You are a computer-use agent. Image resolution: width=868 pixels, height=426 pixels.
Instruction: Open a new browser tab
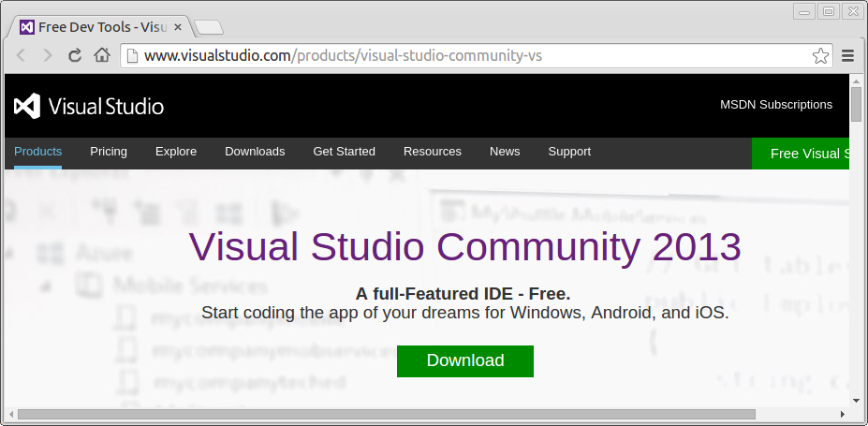[x=209, y=27]
